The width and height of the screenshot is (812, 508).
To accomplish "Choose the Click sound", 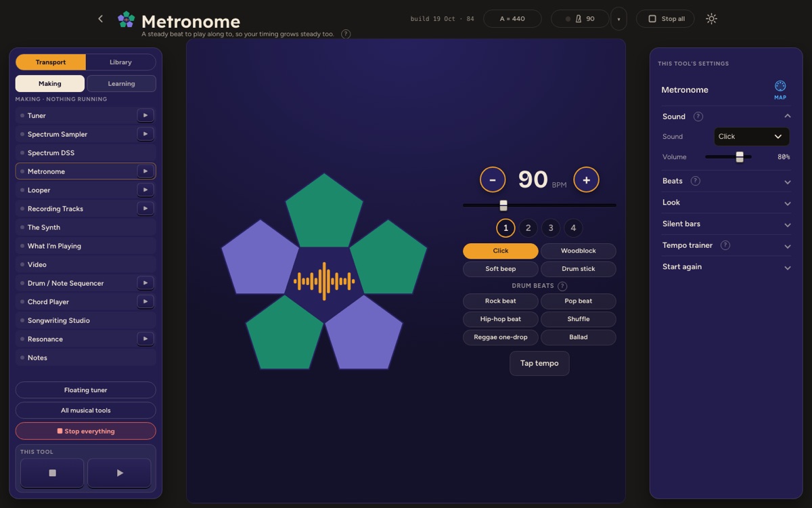I will tap(501, 251).
